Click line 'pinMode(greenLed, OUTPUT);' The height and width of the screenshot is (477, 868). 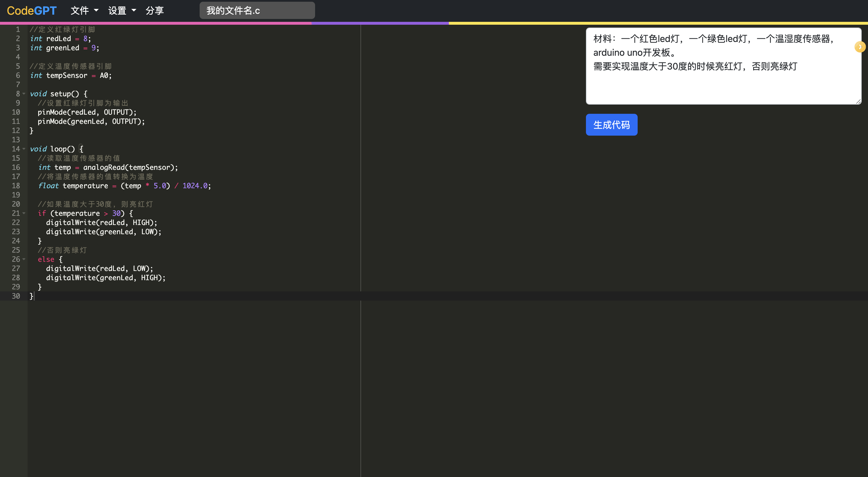coord(91,121)
